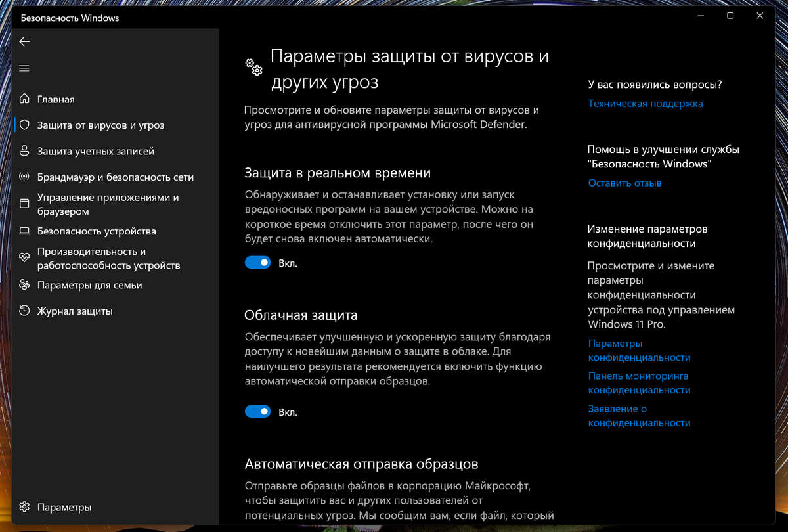788x532 pixels.
Task: Click the protection history clock icon
Action: click(24, 311)
